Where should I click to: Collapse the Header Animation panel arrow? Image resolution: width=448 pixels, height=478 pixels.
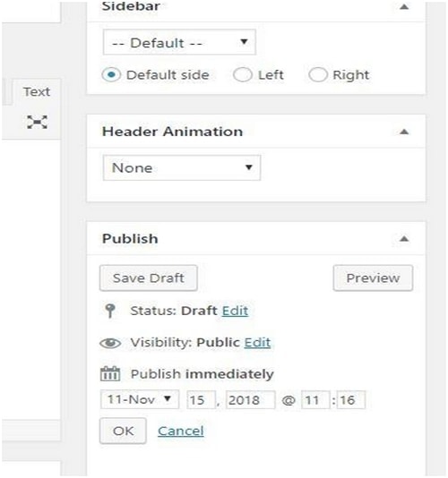pyautogui.click(x=404, y=132)
